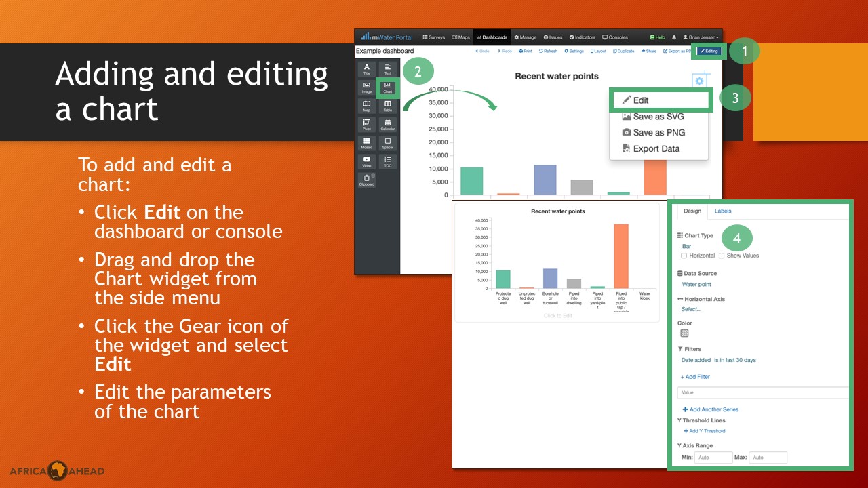This screenshot has height=488, width=868.
Task: Open the Clipboard widget icon
Action: [366, 180]
